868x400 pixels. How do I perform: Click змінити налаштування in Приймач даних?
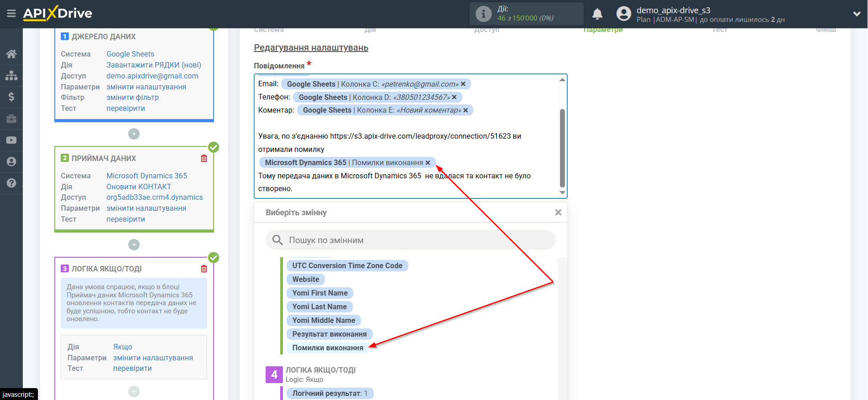(146, 208)
